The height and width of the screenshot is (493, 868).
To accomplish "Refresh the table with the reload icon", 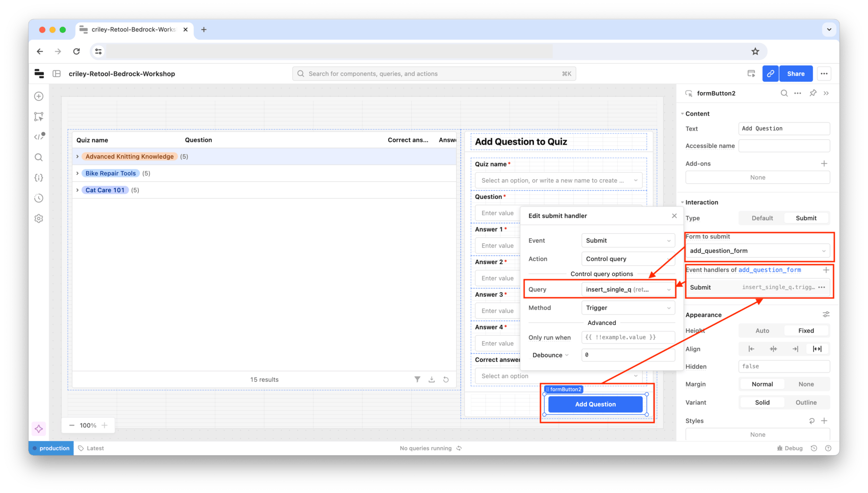I will (446, 379).
